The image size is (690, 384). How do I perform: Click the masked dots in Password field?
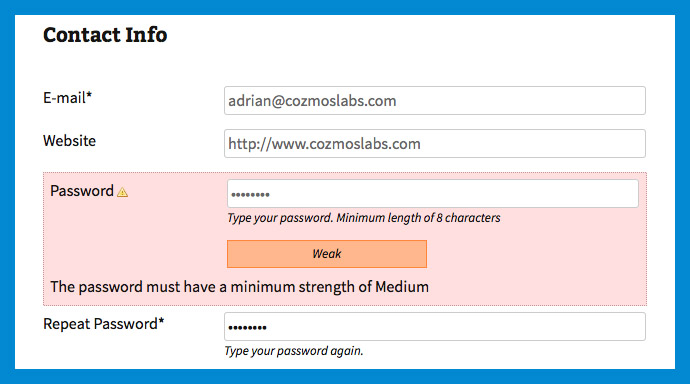(250, 194)
